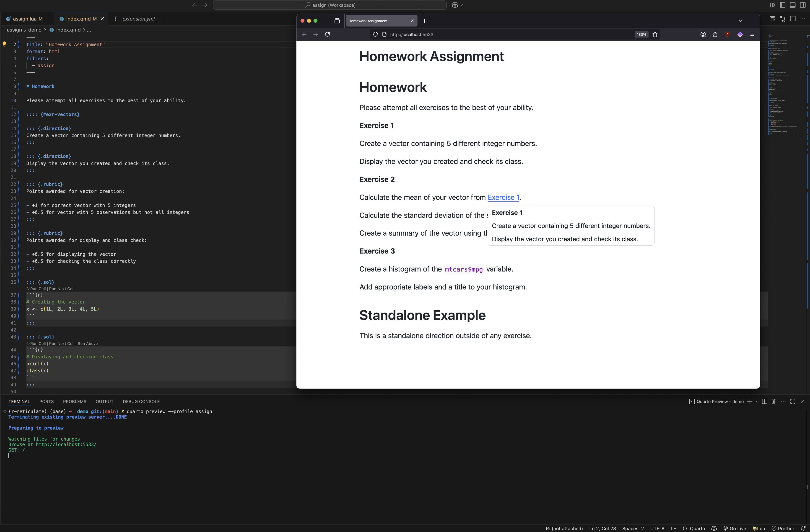Change end of line sequence LF
This screenshot has height=532, width=810.
coord(673,529)
